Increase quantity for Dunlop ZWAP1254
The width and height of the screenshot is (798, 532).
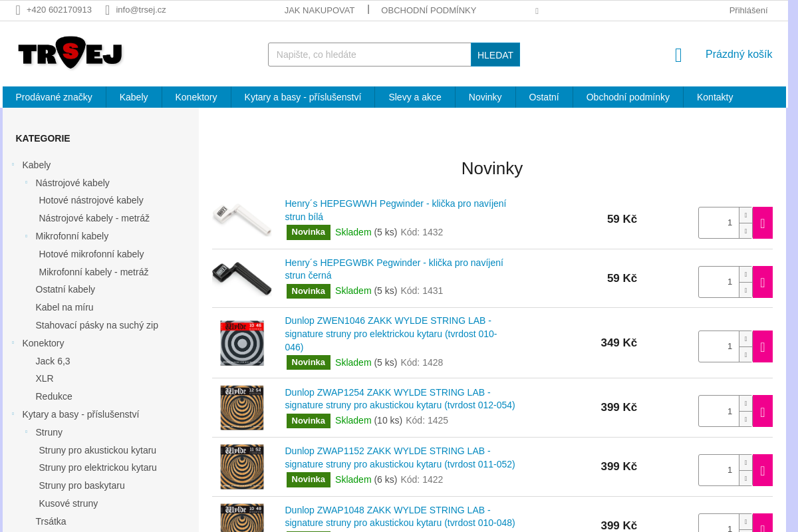coord(745,403)
